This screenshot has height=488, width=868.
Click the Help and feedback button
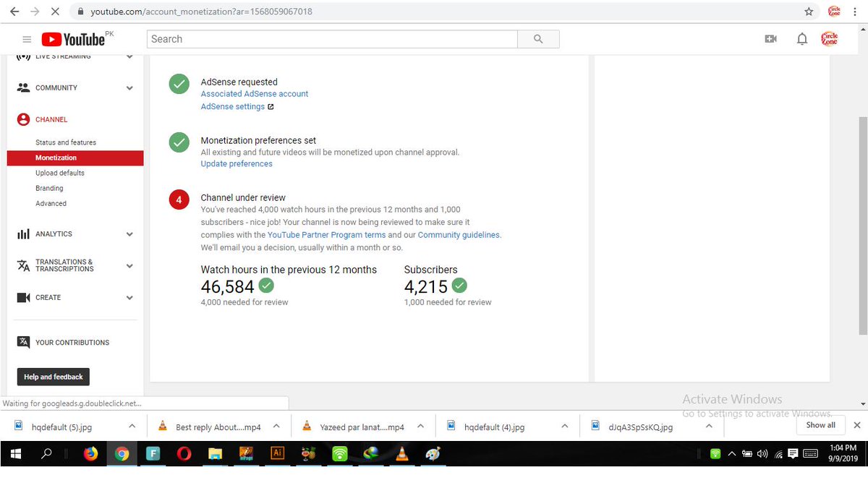point(54,377)
